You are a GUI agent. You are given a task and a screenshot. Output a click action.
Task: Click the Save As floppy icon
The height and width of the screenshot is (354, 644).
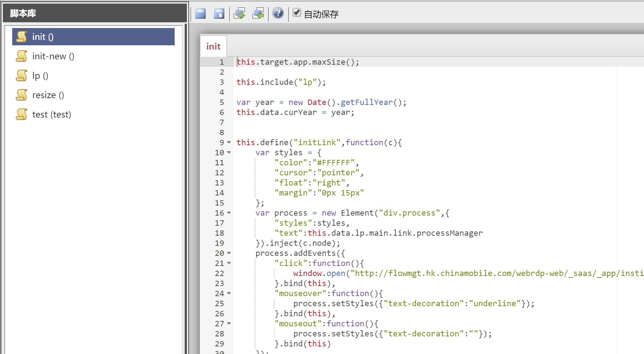click(219, 14)
